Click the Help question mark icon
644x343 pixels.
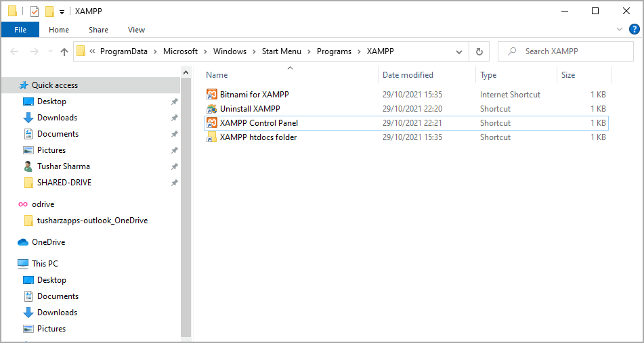point(634,29)
